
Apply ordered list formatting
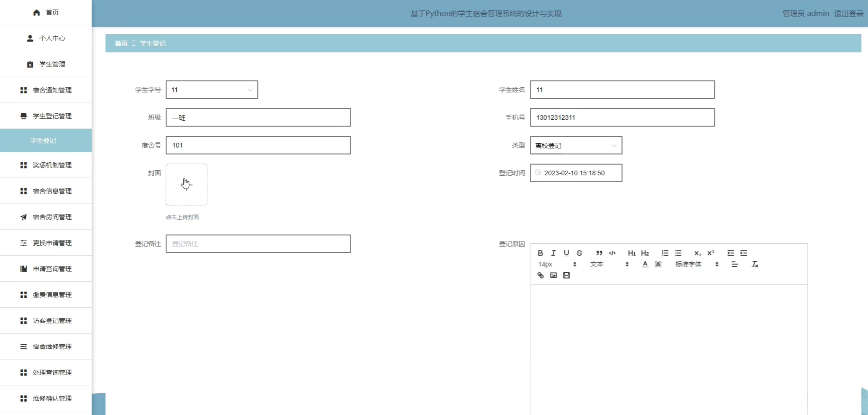[664, 253]
